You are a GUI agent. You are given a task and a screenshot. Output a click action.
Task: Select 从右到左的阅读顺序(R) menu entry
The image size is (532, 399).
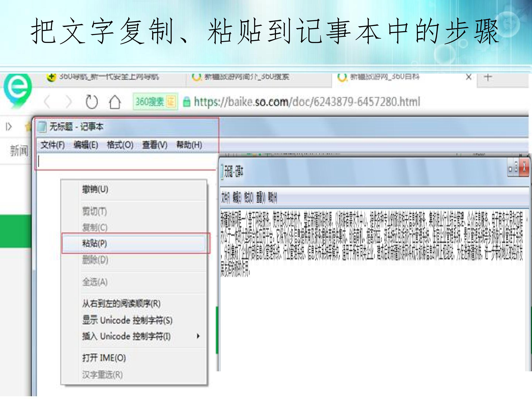134,304
